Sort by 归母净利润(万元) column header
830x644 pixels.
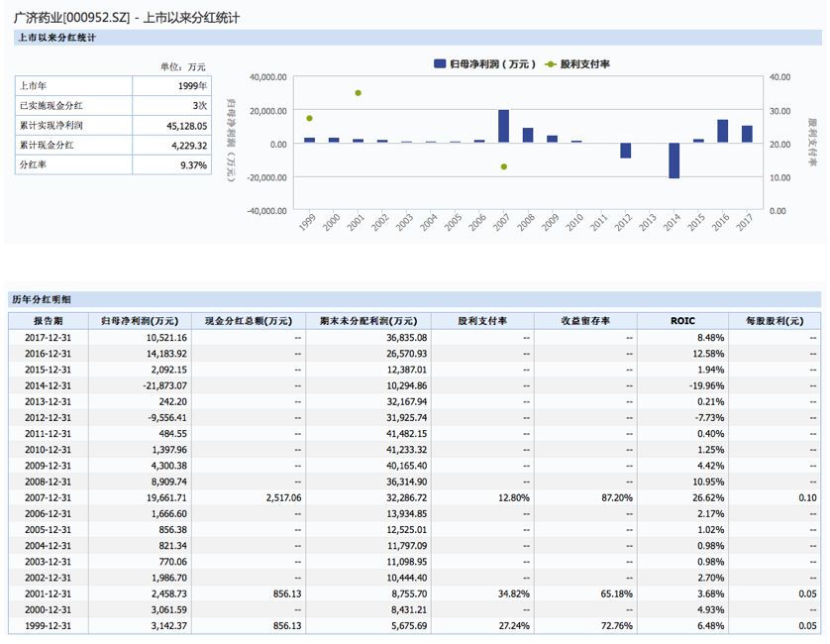[140, 321]
